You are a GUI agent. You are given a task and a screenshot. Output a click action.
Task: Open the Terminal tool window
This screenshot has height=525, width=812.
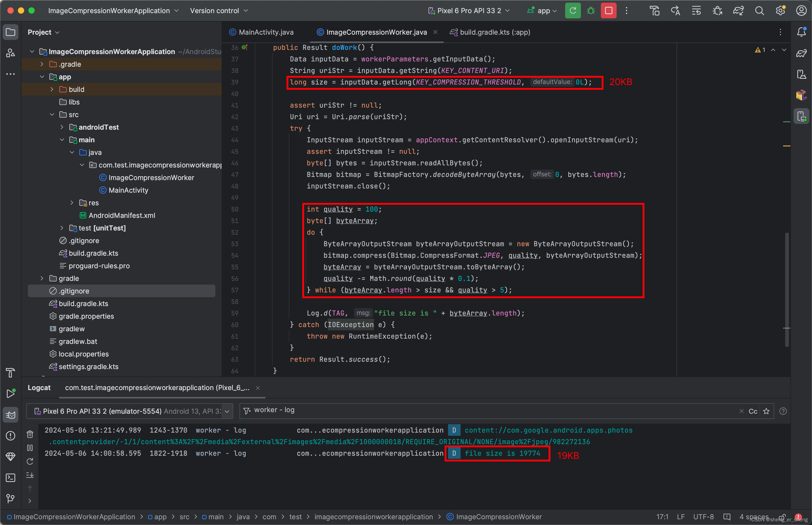11,477
